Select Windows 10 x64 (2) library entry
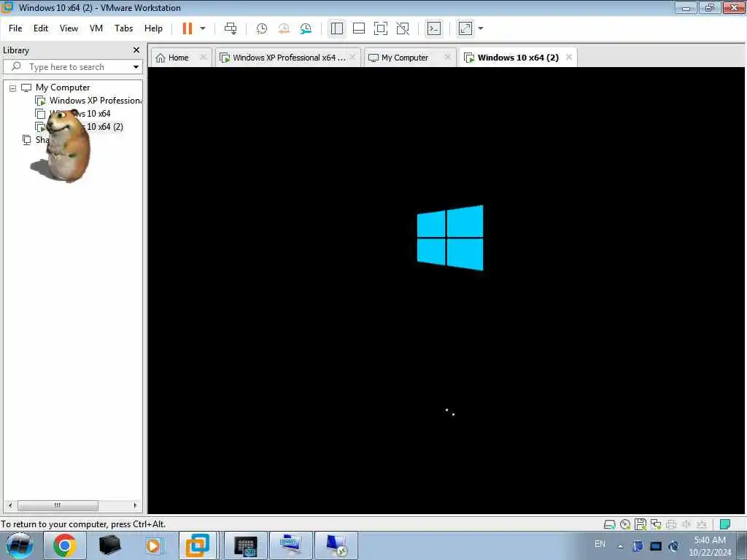Image resolution: width=747 pixels, height=560 pixels. point(80,127)
